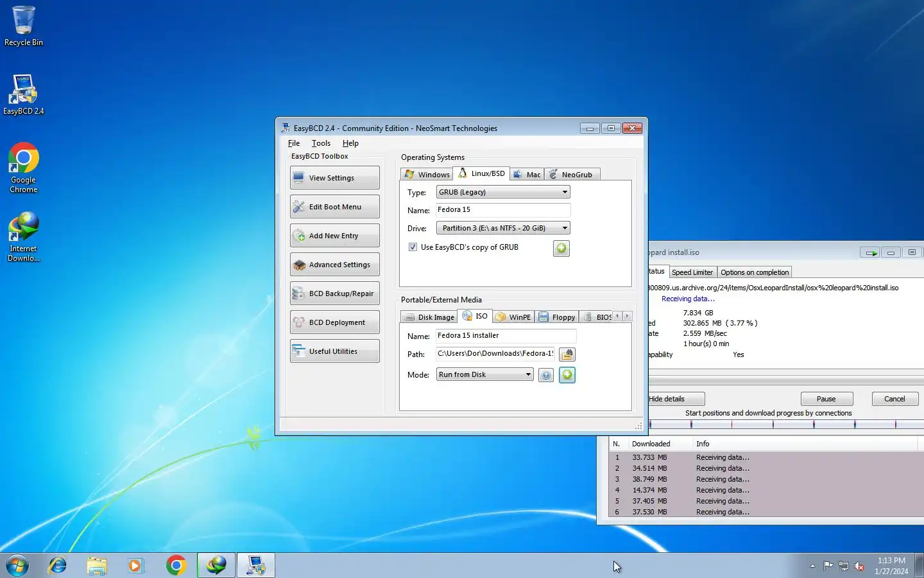The width and height of the screenshot is (924, 578).
Task: Select Google Chrome desktop shortcut
Action: click(x=24, y=168)
